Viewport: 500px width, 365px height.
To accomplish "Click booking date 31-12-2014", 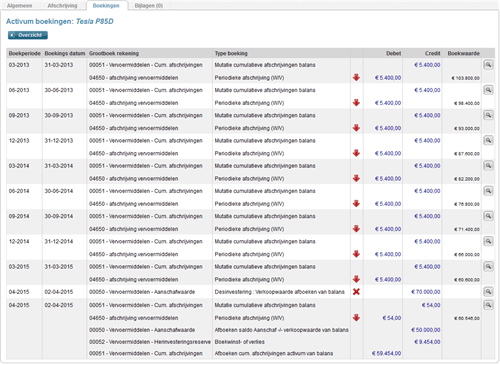I will pos(59,241).
